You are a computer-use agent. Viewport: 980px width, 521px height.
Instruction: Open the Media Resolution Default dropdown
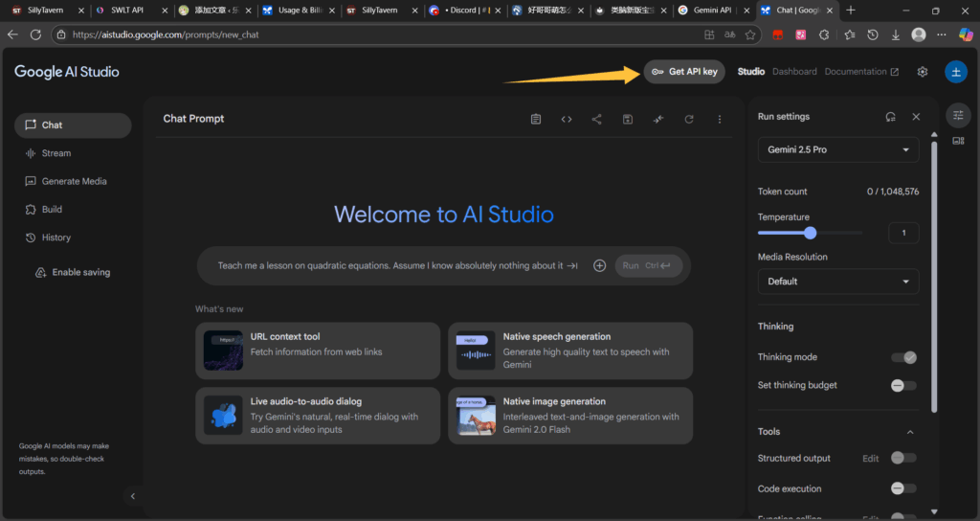click(x=837, y=282)
